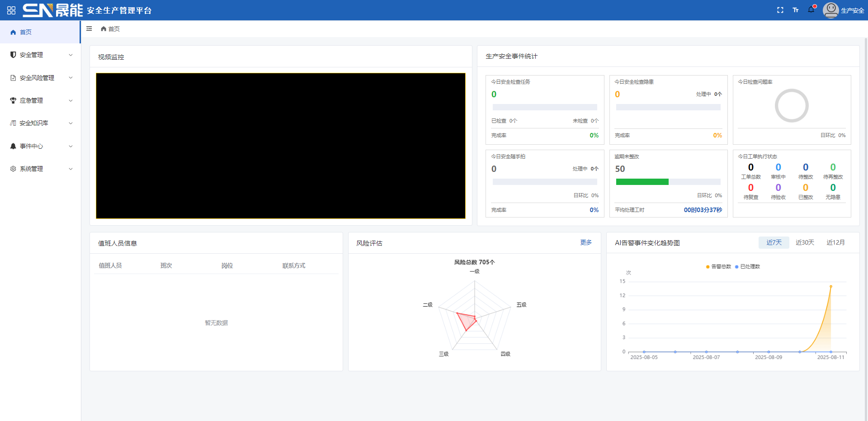Click the 待复查 count
The width and height of the screenshot is (868, 421).
click(751, 187)
